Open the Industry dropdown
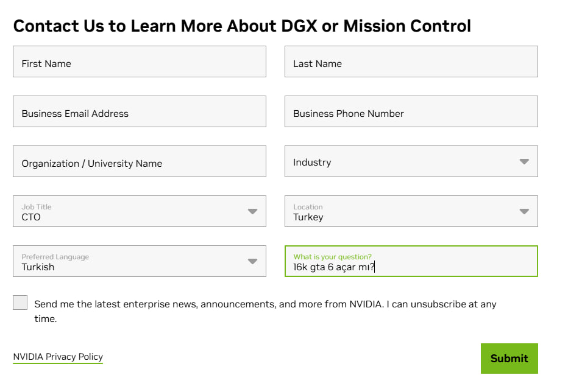This screenshot has width=568, height=392. click(411, 161)
